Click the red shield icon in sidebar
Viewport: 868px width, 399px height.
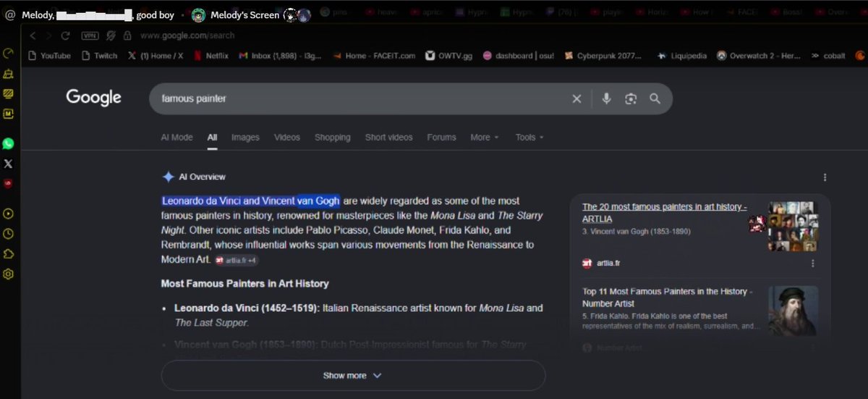click(9, 183)
